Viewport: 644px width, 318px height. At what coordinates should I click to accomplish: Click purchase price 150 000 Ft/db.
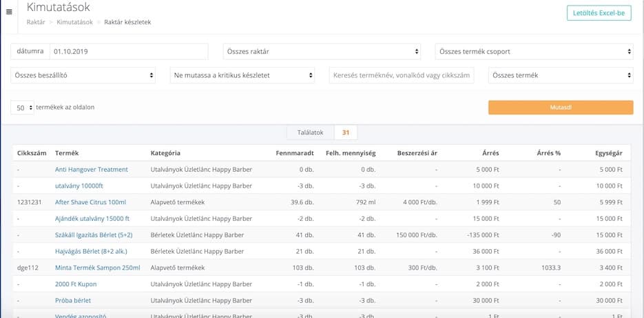[417, 235]
